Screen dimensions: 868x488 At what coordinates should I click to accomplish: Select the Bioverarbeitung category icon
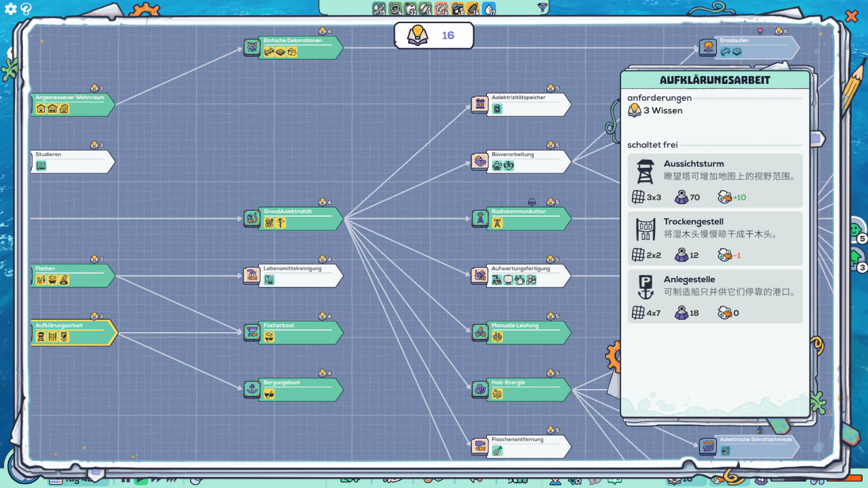479,161
